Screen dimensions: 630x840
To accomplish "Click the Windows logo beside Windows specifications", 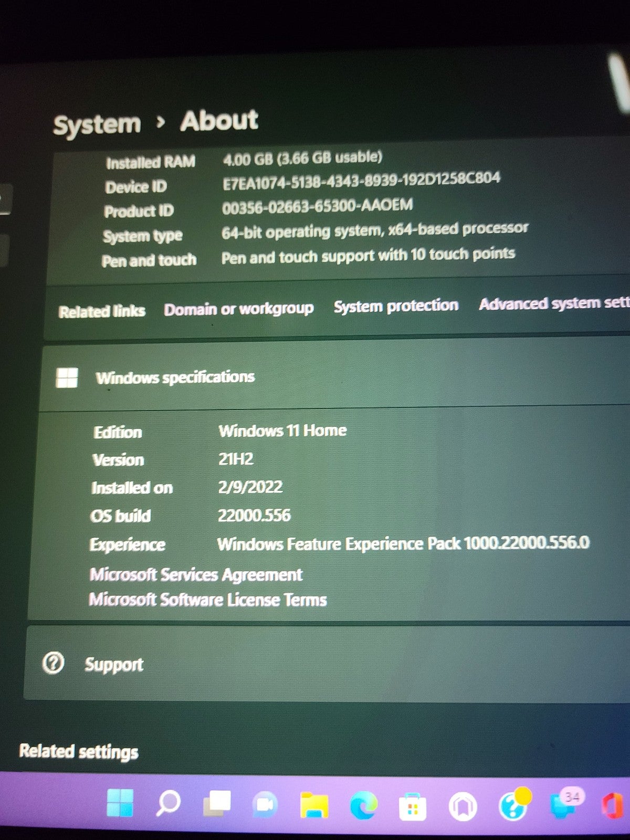I will [67, 377].
